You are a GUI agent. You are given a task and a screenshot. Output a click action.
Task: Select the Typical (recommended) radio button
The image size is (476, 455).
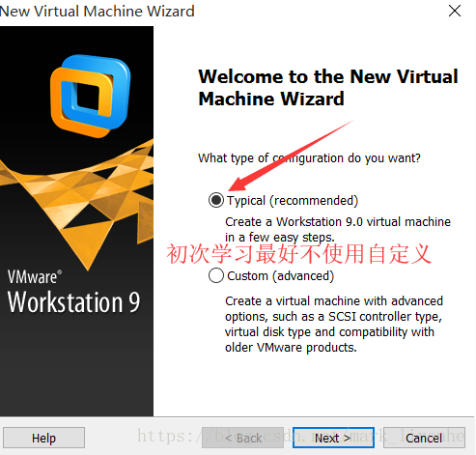[x=216, y=200]
